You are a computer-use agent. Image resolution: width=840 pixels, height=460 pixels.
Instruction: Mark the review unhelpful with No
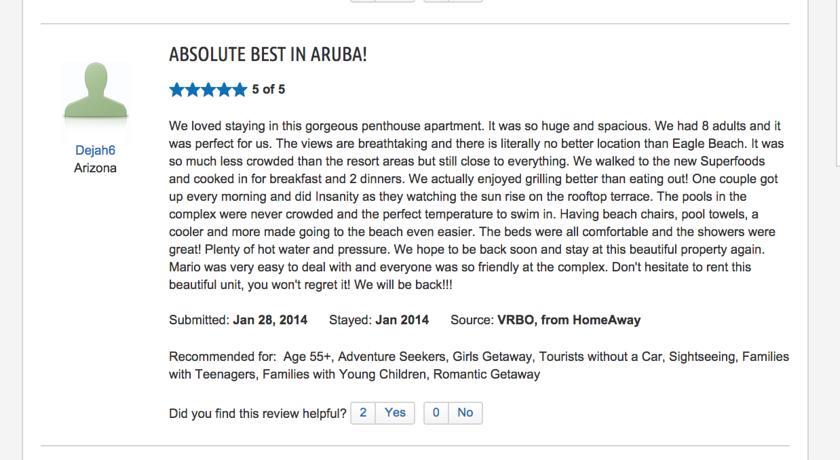pyautogui.click(x=465, y=412)
